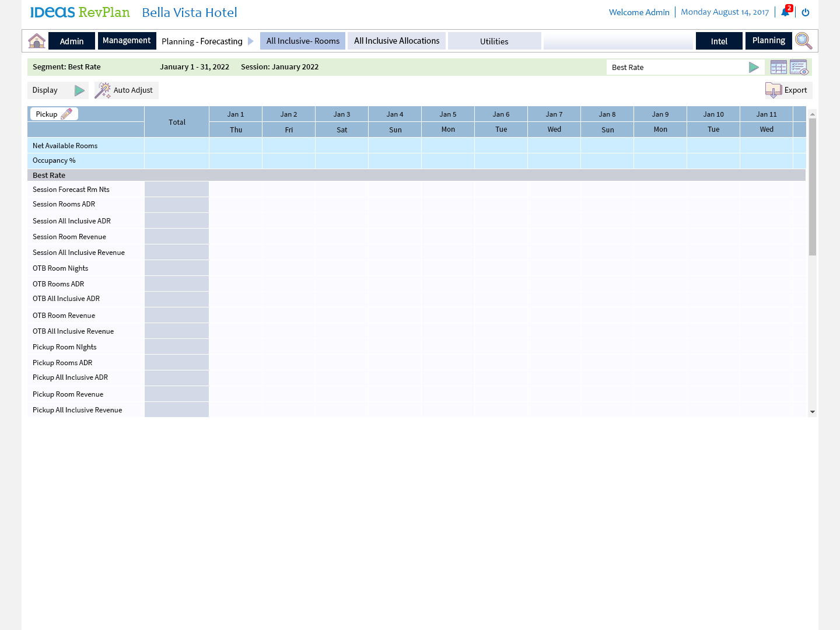Open the notifications bell icon
The image size is (840, 630).
point(785,12)
